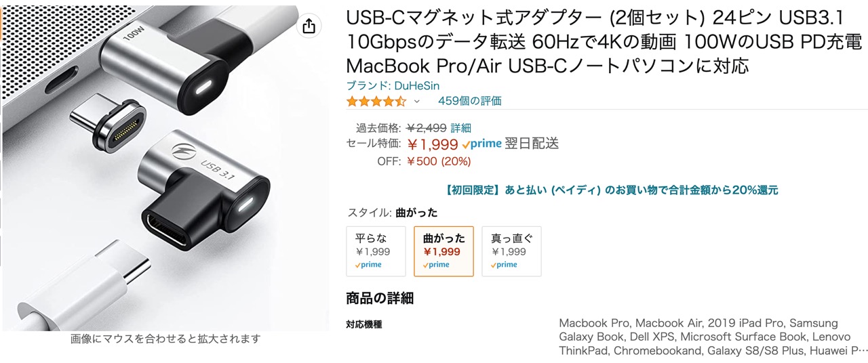Click the ¥1,999 sale price
The width and height of the screenshot is (868, 363).
coord(433,144)
